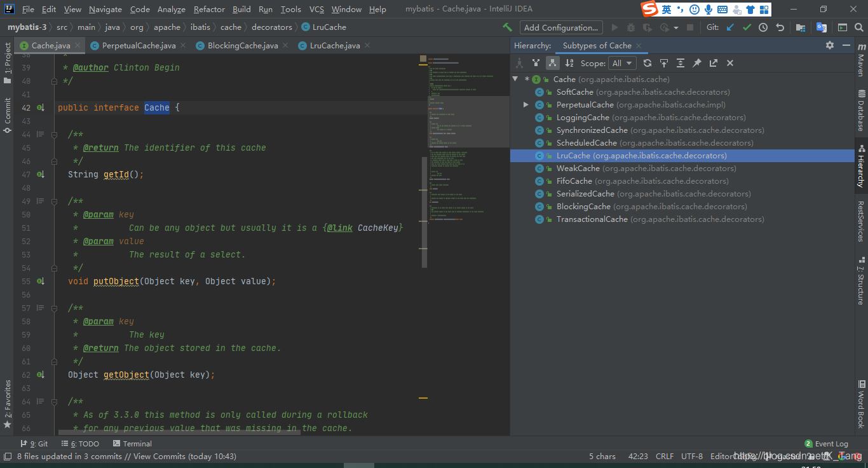Open the Scope All dropdown
Screen dimensions: 868x468
(x=622, y=63)
